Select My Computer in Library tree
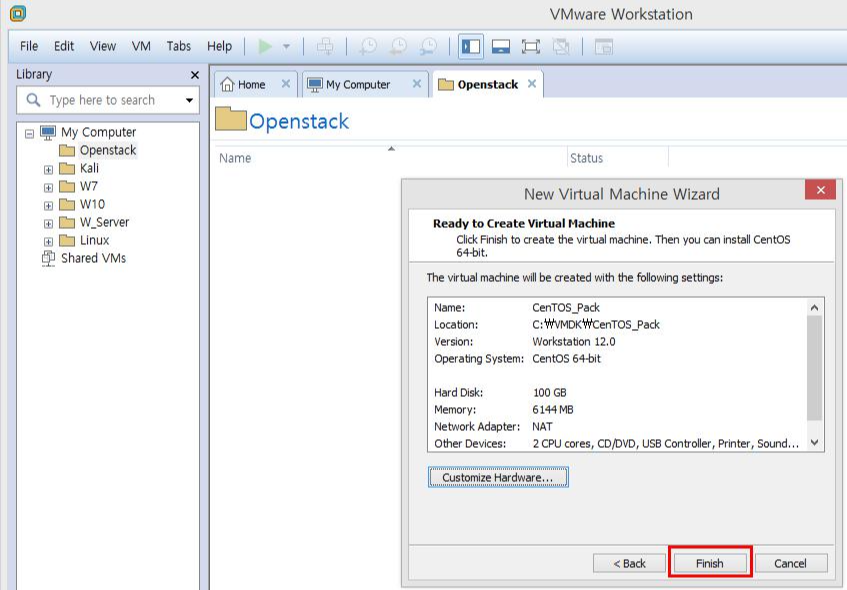The height and width of the screenshot is (590, 847). [x=98, y=132]
